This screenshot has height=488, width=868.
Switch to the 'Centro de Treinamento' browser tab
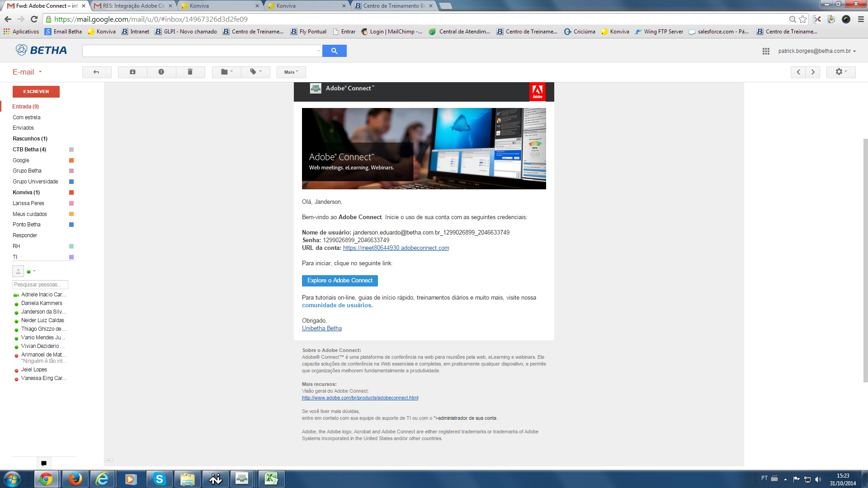click(393, 6)
